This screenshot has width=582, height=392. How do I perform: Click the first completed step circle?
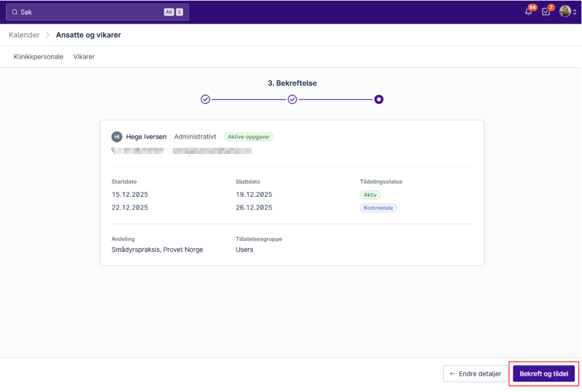[206, 99]
